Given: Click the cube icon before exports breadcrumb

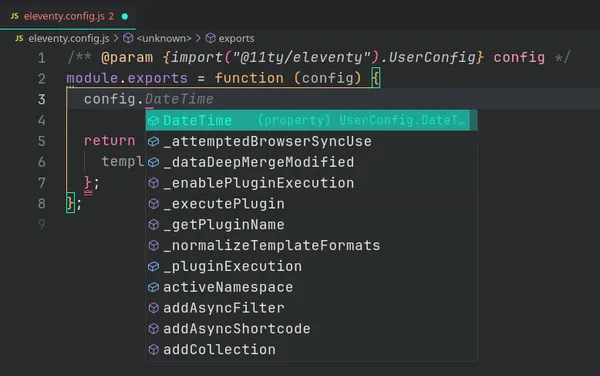Looking at the screenshot, I should (210, 38).
